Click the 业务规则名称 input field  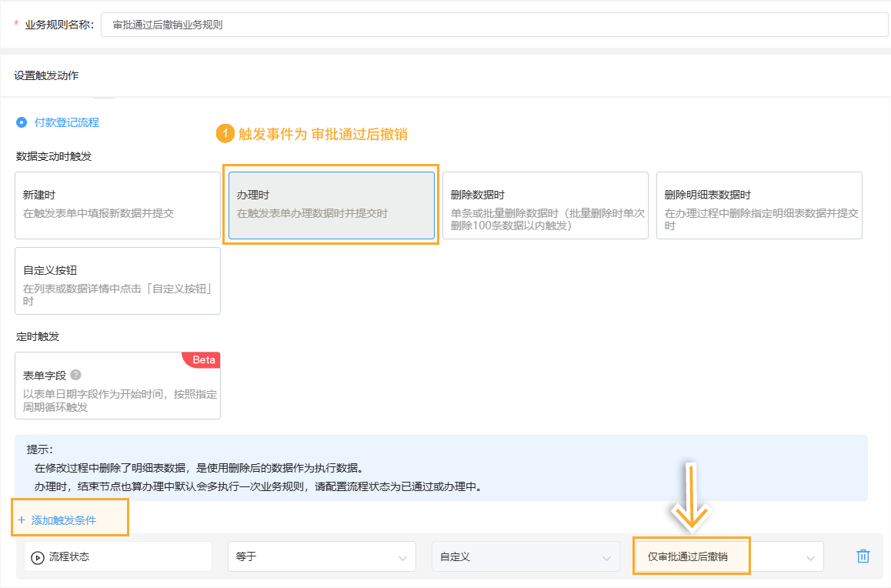click(494, 25)
